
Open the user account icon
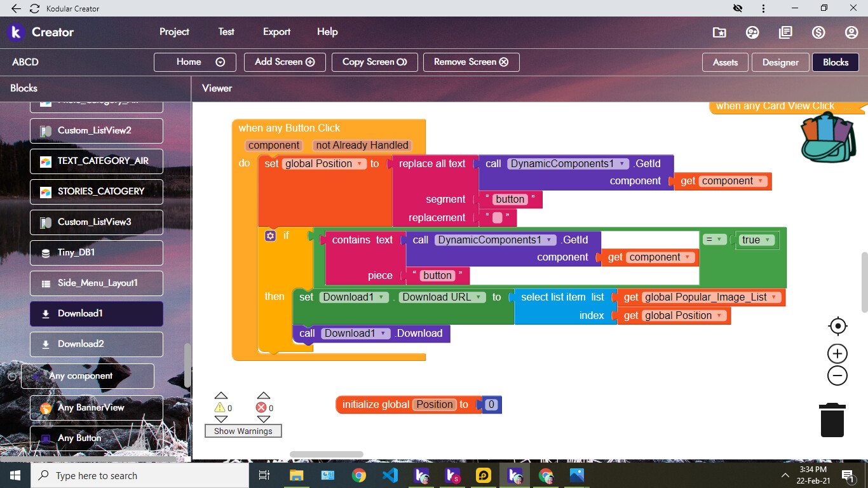click(x=851, y=32)
